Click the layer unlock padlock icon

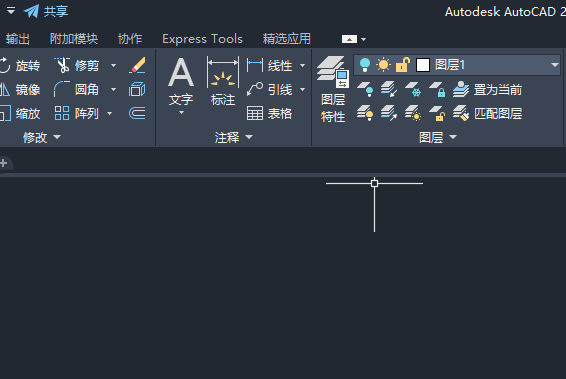click(437, 113)
